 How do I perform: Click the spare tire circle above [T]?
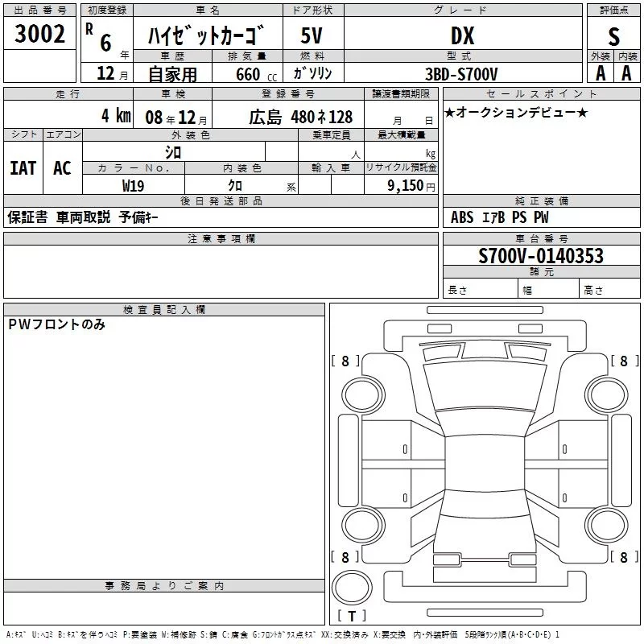tap(352, 588)
